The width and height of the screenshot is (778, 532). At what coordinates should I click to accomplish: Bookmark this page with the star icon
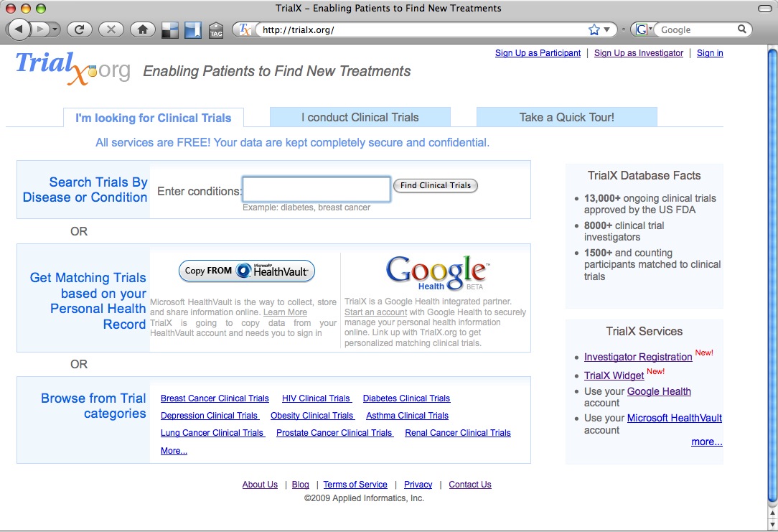(x=594, y=29)
